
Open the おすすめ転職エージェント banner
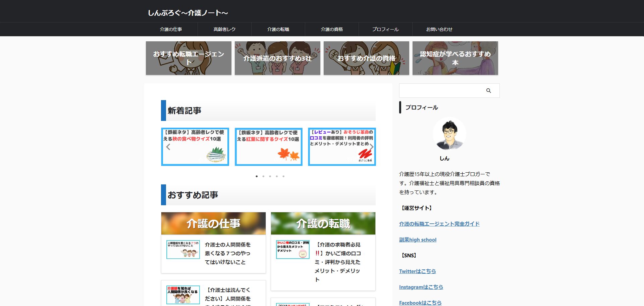[189, 58]
